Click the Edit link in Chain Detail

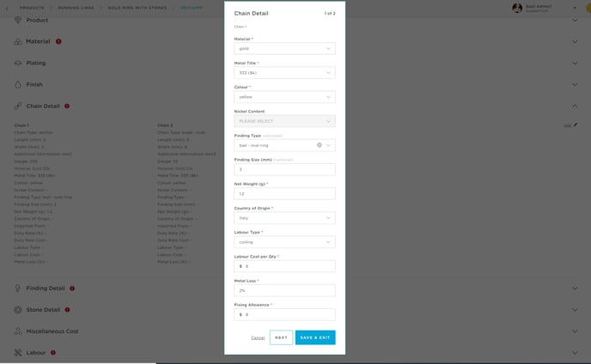567,125
